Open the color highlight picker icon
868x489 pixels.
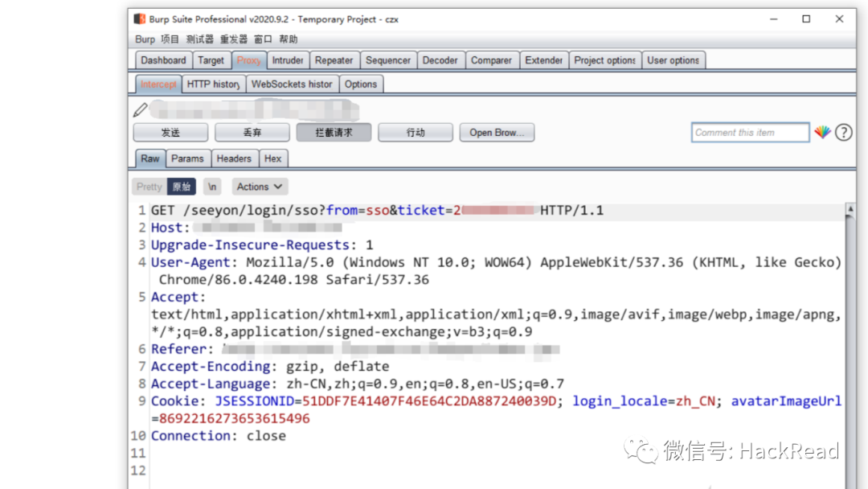pos(822,133)
